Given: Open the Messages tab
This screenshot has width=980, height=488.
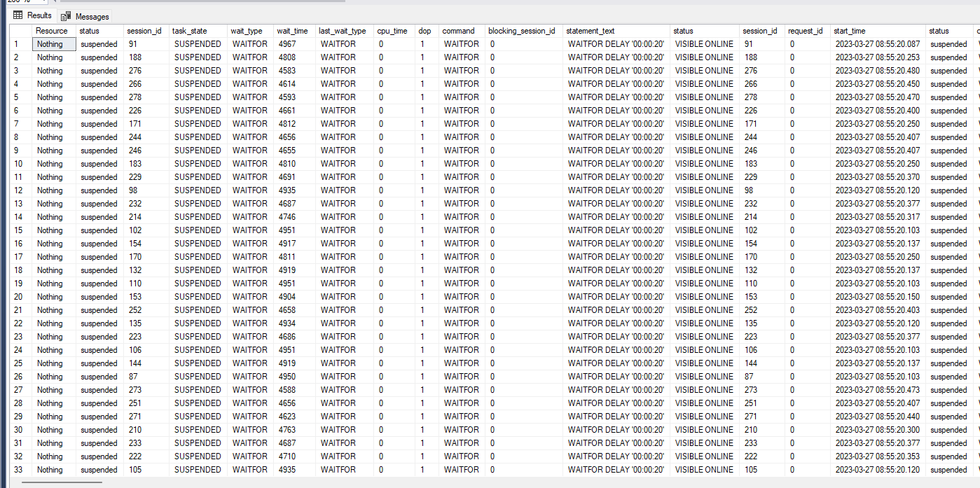Looking at the screenshot, I should (85, 16).
